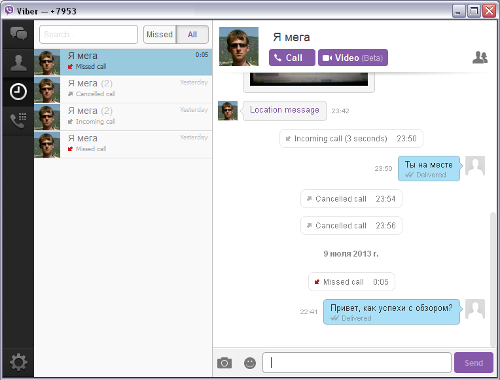The width and height of the screenshot is (500, 380).
Task: Open the conversations chat bubbles sidebar icon
Action: tap(18, 34)
